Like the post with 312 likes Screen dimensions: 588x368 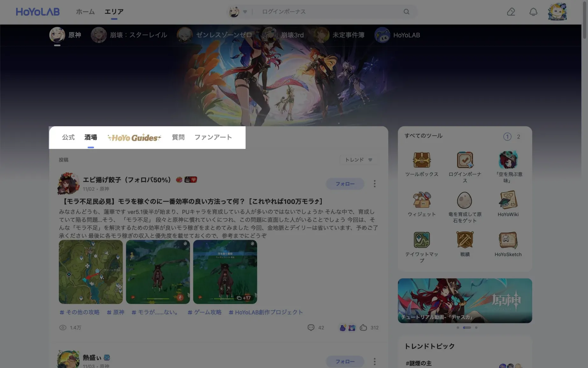(363, 328)
